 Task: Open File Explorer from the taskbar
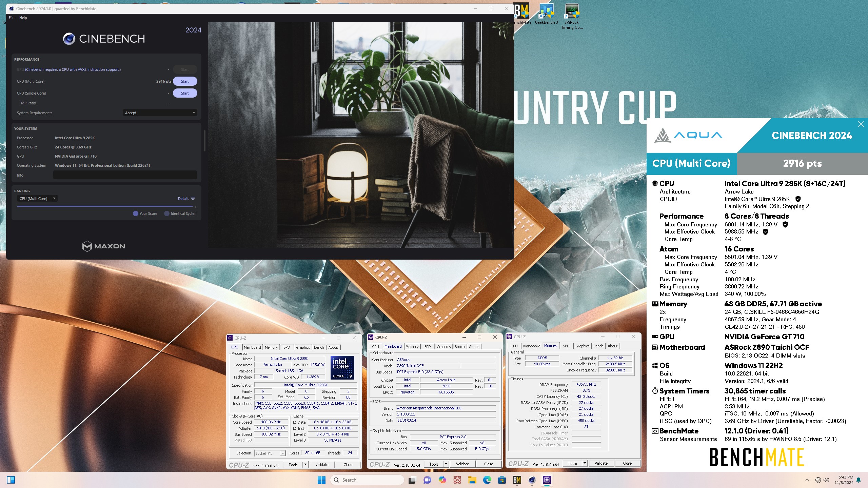(472, 480)
